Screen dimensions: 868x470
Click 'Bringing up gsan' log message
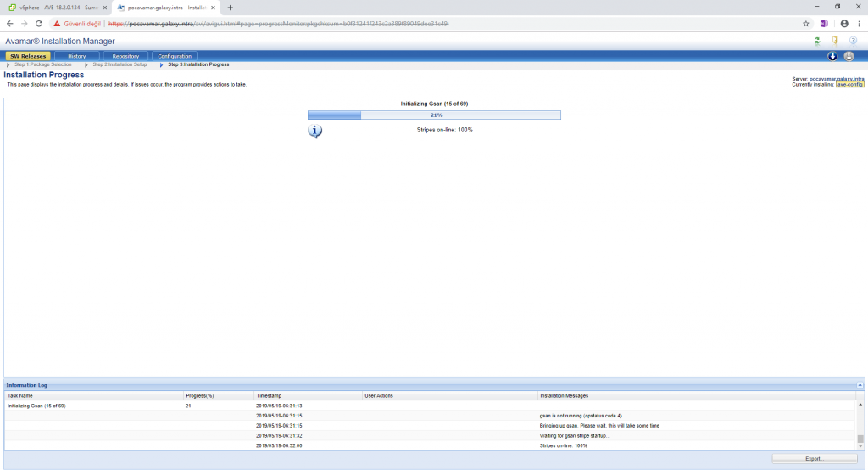(x=599, y=426)
